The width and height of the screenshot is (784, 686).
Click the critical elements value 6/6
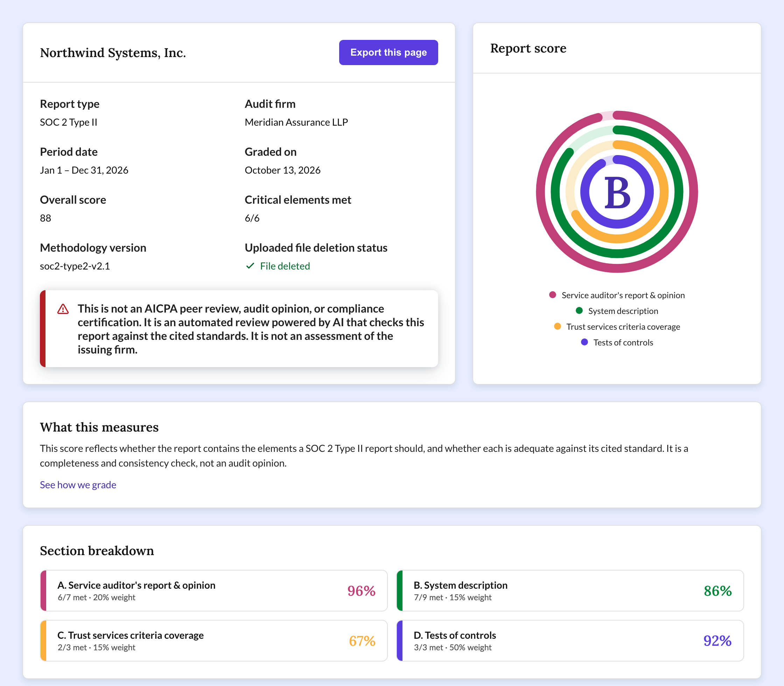(252, 218)
